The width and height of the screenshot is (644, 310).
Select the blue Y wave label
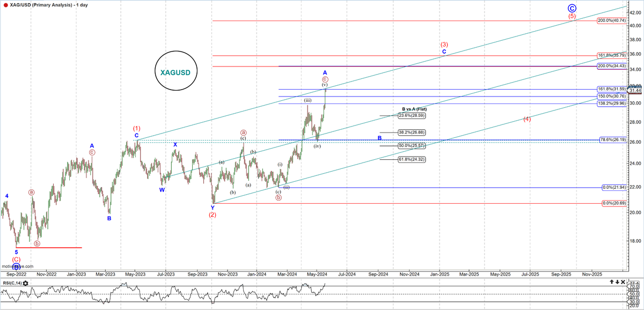(213, 207)
